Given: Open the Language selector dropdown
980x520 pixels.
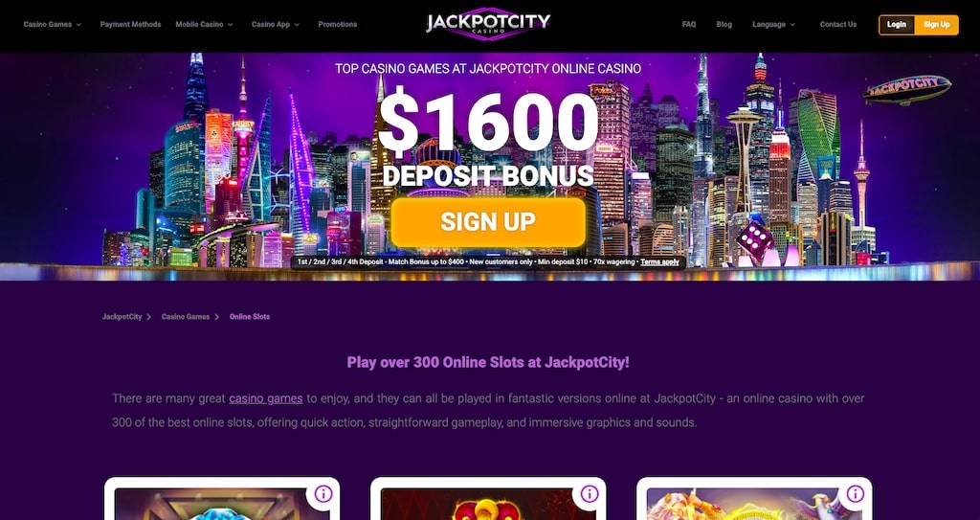Looking at the screenshot, I should click(x=773, y=24).
